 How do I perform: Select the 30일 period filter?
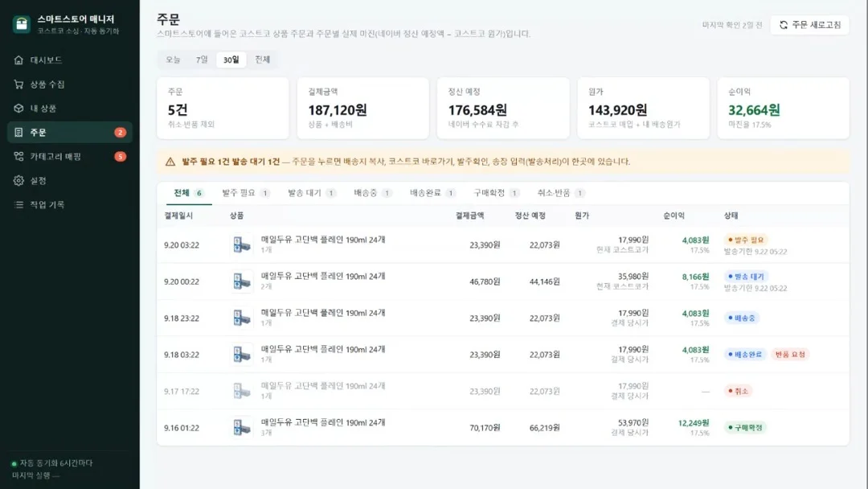point(231,60)
